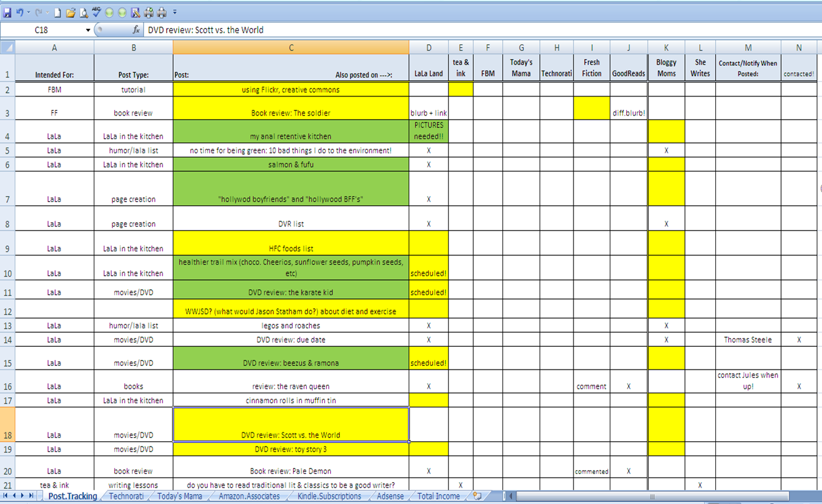Select row 12 header

tap(7, 309)
